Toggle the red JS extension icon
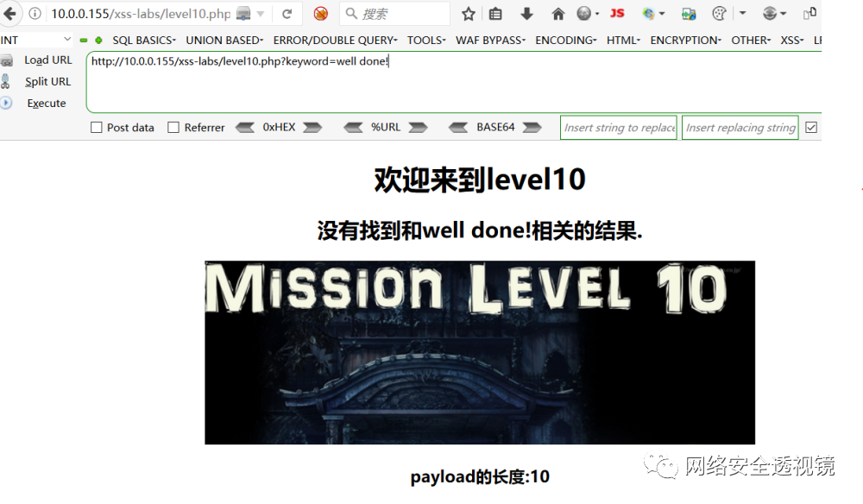Image resolution: width=863 pixels, height=504 pixels. (617, 13)
